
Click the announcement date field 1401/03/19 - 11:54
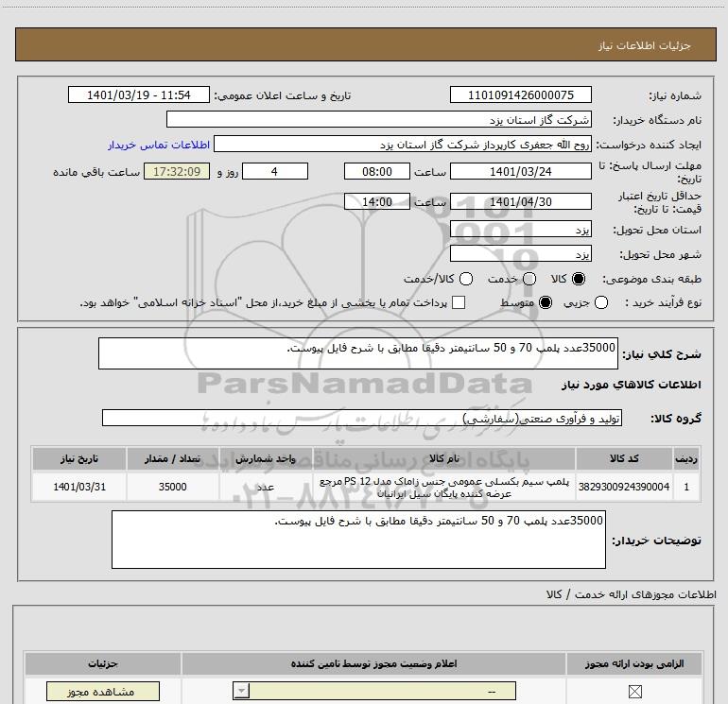pyautogui.click(x=139, y=95)
